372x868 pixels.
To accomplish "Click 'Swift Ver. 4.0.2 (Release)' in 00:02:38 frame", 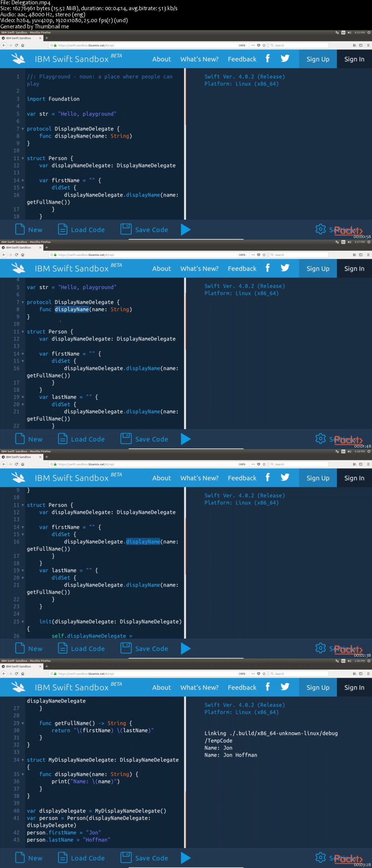I will (244, 495).
